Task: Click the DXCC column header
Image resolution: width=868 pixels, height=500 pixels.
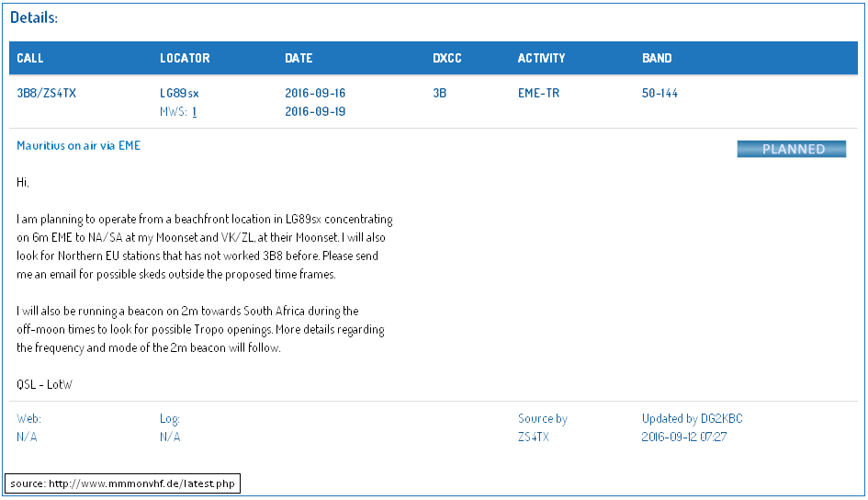Action: coord(447,58)
